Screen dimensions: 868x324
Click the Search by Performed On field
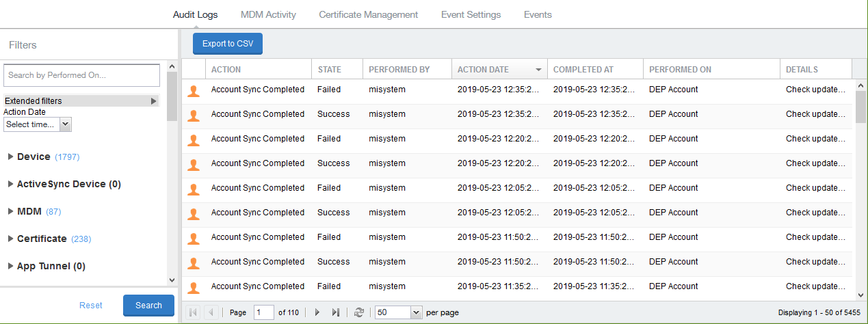pyautogui.click(x=81, y=75)
